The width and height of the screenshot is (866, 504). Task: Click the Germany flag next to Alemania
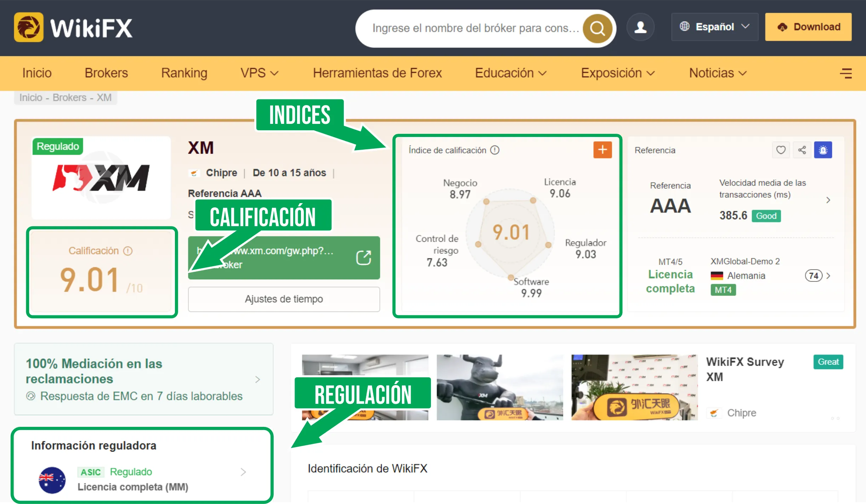717,276
